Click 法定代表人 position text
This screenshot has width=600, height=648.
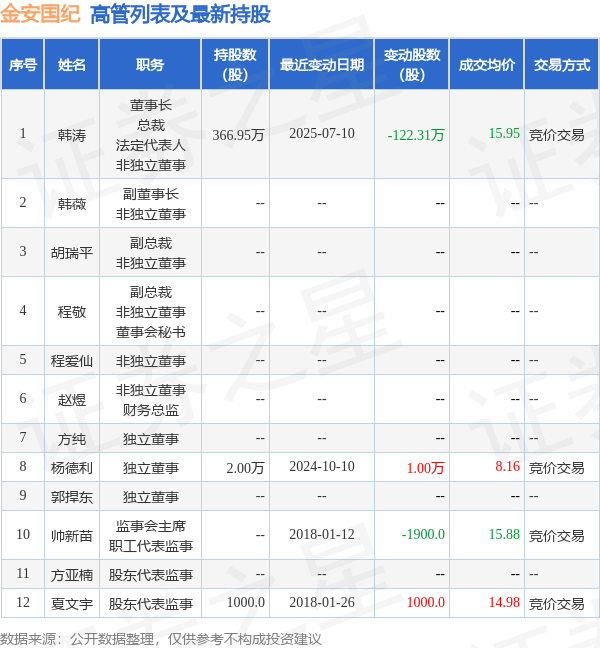click(x=150, y=145)
